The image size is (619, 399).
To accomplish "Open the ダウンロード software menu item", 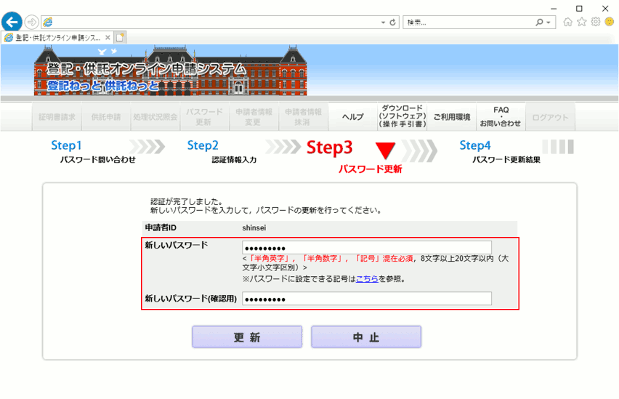I will (402, 116).
